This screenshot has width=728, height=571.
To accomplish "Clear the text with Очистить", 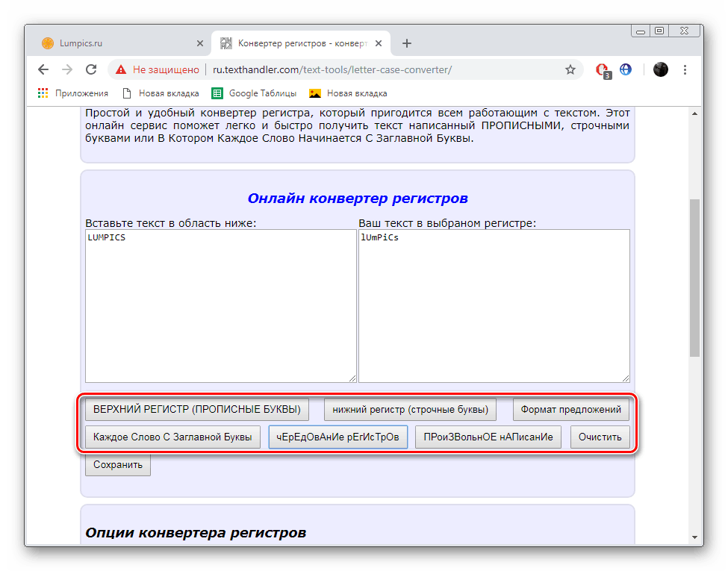I will click(x=600, y=437).
